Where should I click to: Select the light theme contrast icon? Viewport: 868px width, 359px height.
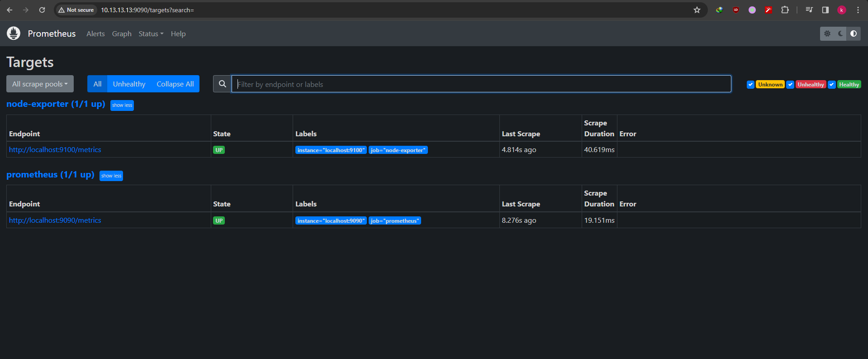point(854,34)
